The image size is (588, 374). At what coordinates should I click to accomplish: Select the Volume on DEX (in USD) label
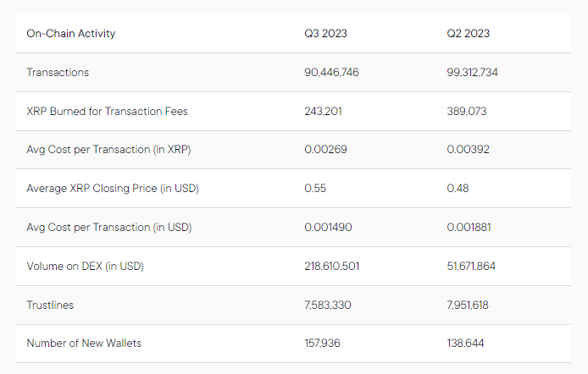86,267
